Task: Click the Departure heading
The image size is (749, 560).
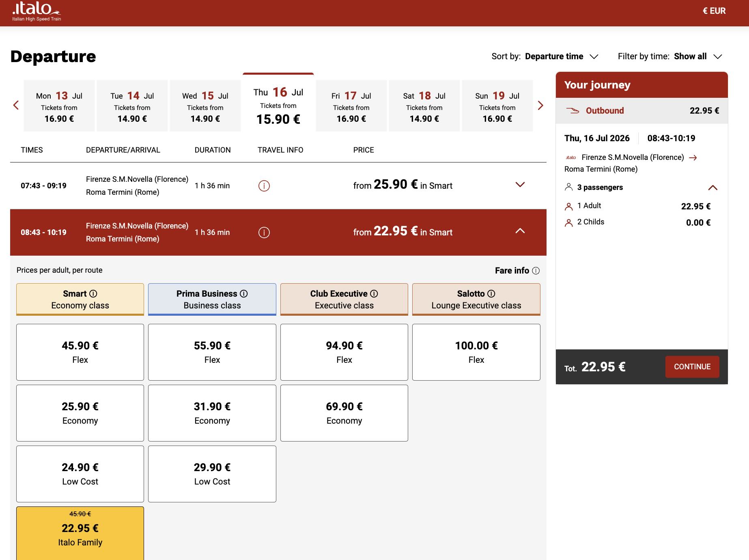Action: point(53,56)
